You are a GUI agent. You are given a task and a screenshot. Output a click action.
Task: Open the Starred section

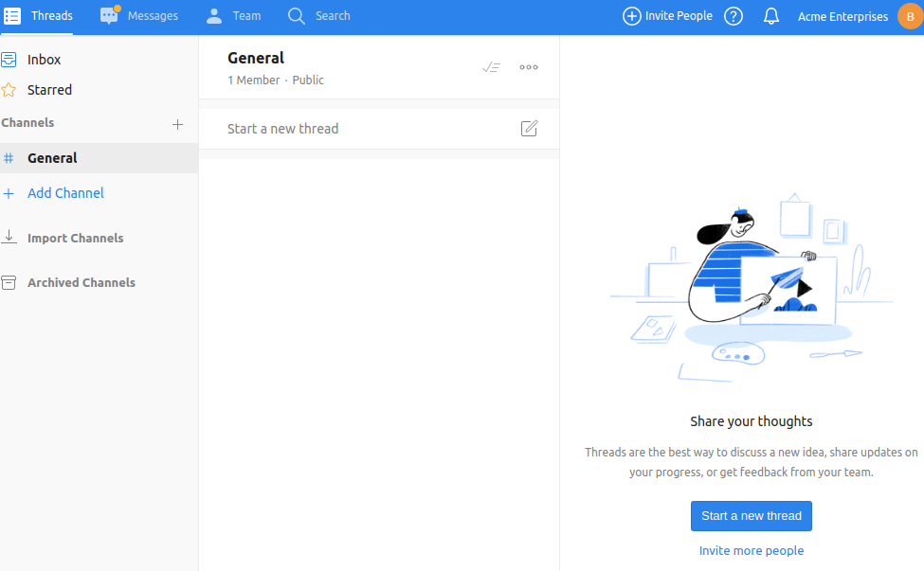pos(49,90)
